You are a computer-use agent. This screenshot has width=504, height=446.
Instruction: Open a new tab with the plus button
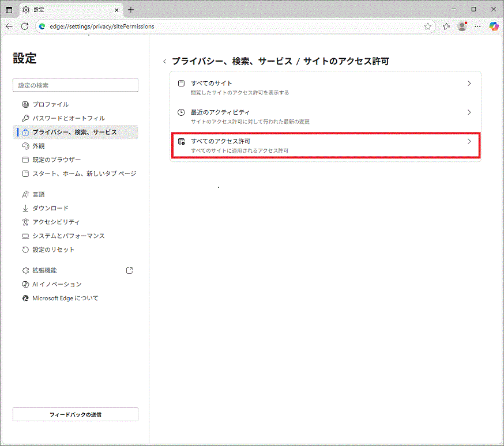131,10
